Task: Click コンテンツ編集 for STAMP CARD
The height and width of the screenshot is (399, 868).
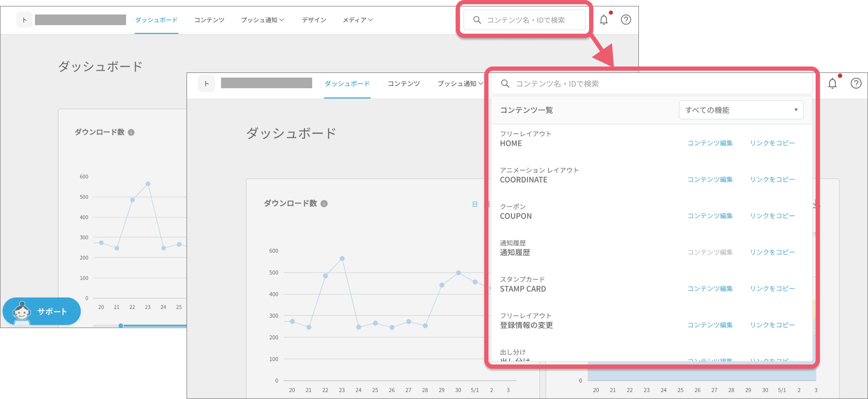Action: [x=710, y=289]
